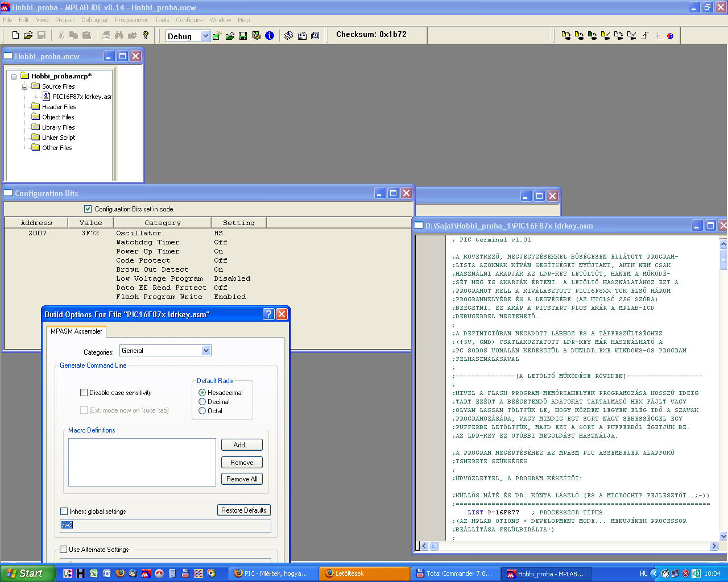The image size is (728, 582).
Task: Click the Restore Defaults button
Action: click(x=244, y=510)
